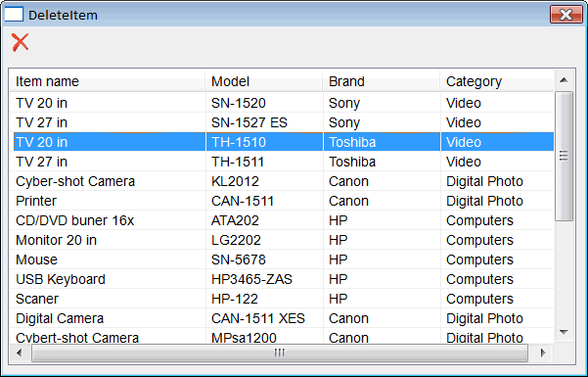588x377 pixels.
Task: Click Sony brand in SN-1527 ES row
Action: [x=382, y=122]
